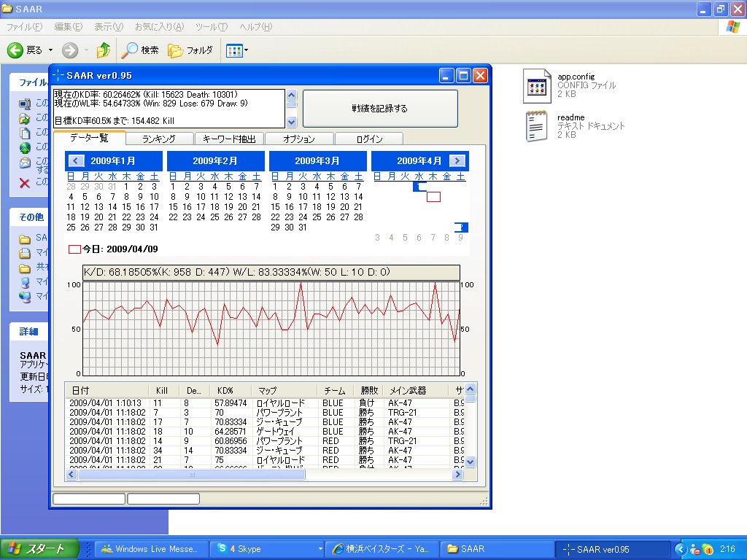The height and width of the screenshot is (560, 747).
Task: Select the readme text document icon
Action: (x=536, y=126)
